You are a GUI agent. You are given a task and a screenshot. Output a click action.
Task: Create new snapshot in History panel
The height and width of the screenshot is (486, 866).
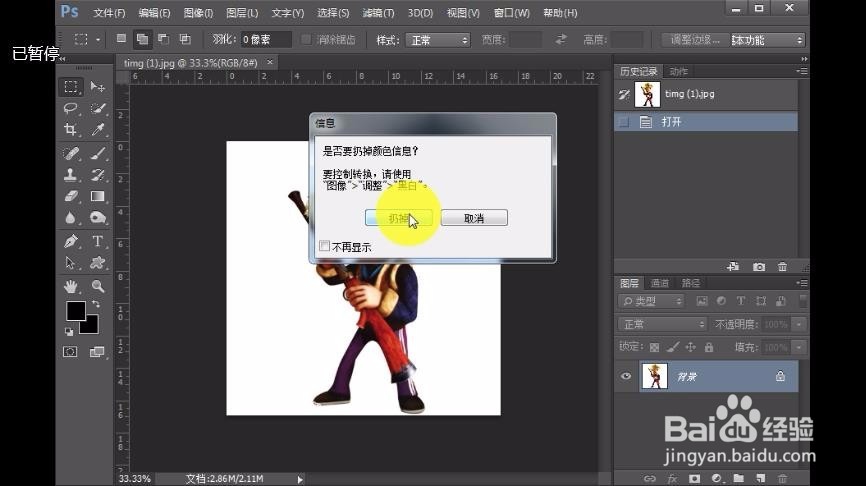pyautogui.click(x=759, y=267)
